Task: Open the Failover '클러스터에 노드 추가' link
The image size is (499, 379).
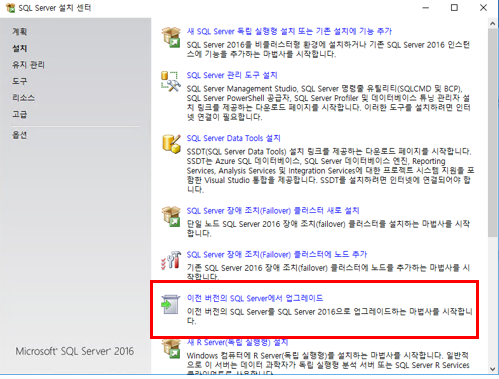Action: tap(276, 254)
